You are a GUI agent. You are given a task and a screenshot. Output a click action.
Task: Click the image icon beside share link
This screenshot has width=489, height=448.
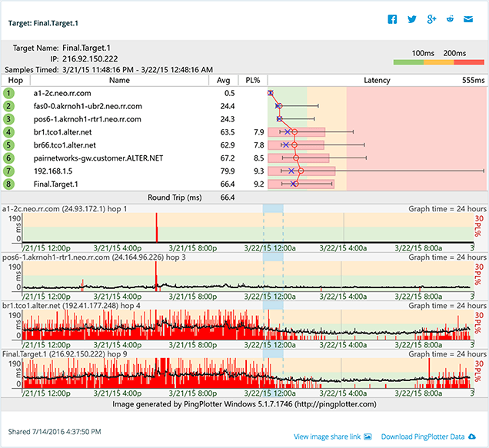tap(368, 436)
